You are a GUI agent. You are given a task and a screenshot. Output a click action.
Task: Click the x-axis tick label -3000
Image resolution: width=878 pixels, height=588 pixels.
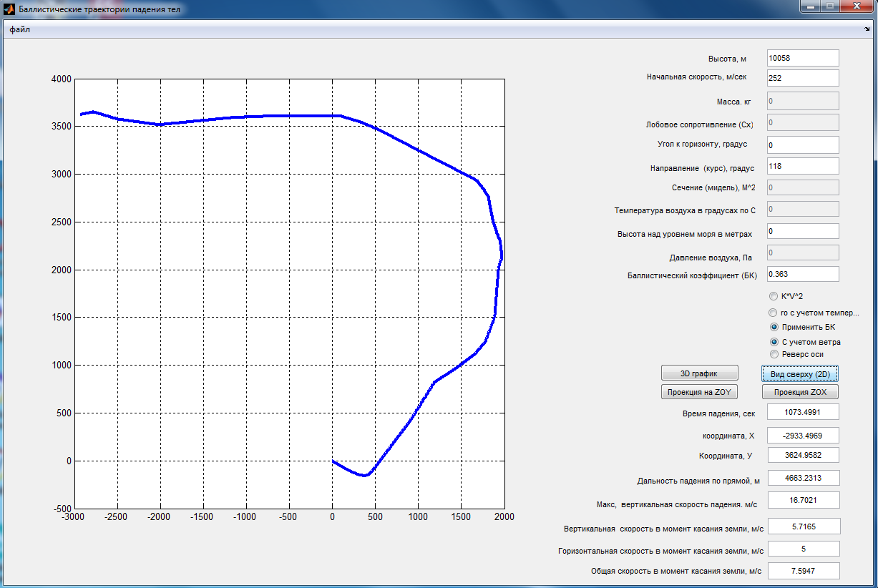pos(74,516)
